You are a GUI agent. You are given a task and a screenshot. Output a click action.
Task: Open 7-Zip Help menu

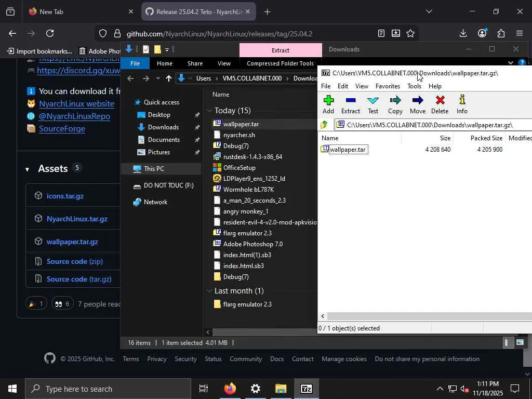coord(435,86)
